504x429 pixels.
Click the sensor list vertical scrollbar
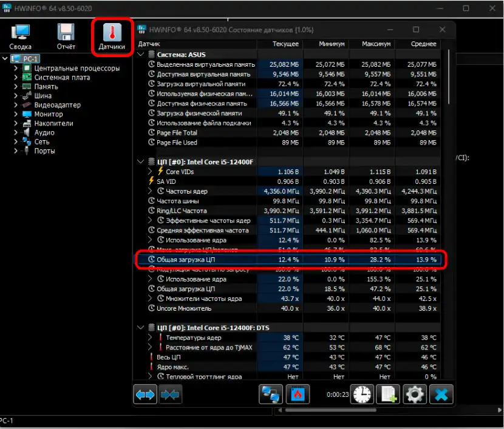click(x=449, y=77)
